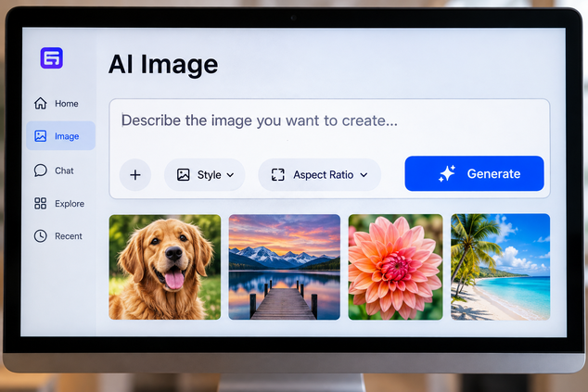The height and width of the screenshot is (392, 588).
Task: Click the Image picture icon in sidebar
Action: click(x=41, y=135)
